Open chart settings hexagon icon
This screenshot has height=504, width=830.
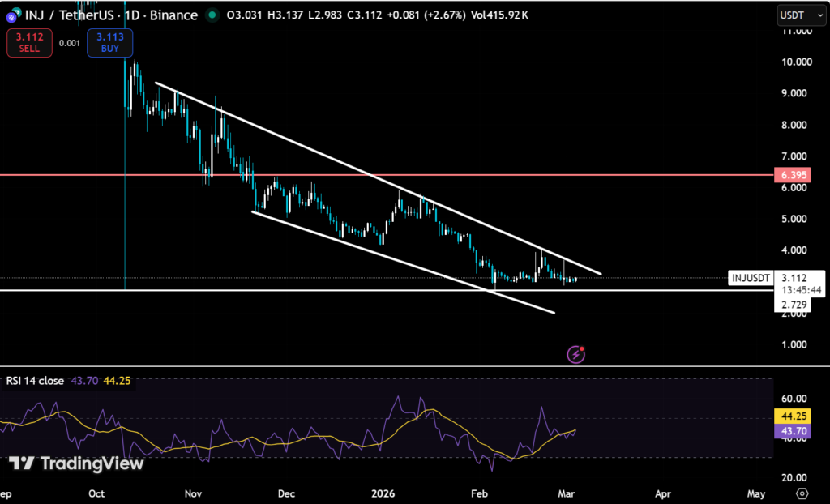coord(802,493)
